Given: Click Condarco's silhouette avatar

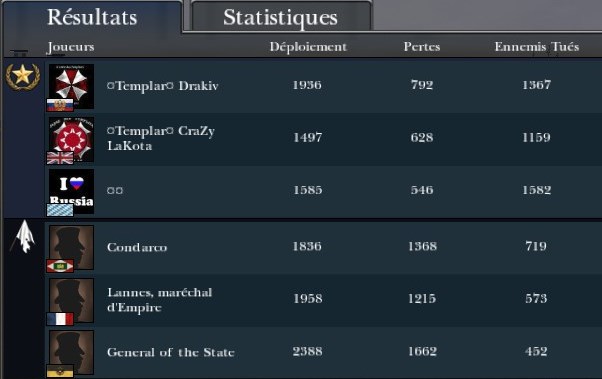Looking at the screenshot, I should pos(71,247).
